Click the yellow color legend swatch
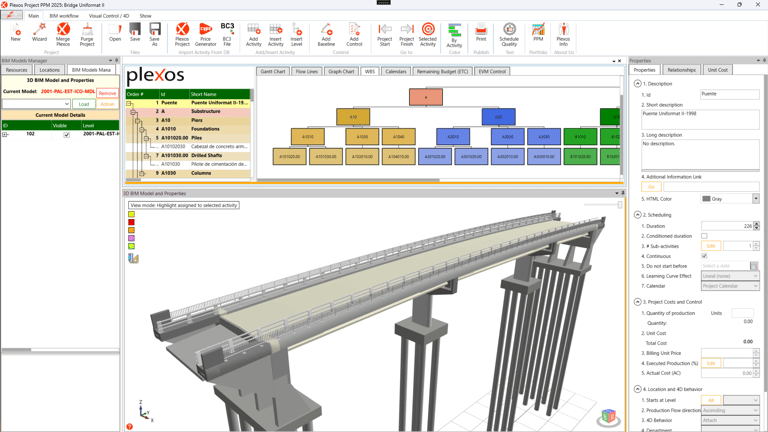 click(131, 214)
